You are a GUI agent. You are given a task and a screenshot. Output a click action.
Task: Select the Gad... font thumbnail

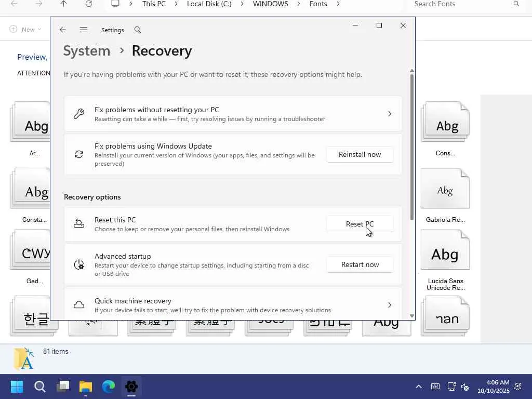[30, 250]
